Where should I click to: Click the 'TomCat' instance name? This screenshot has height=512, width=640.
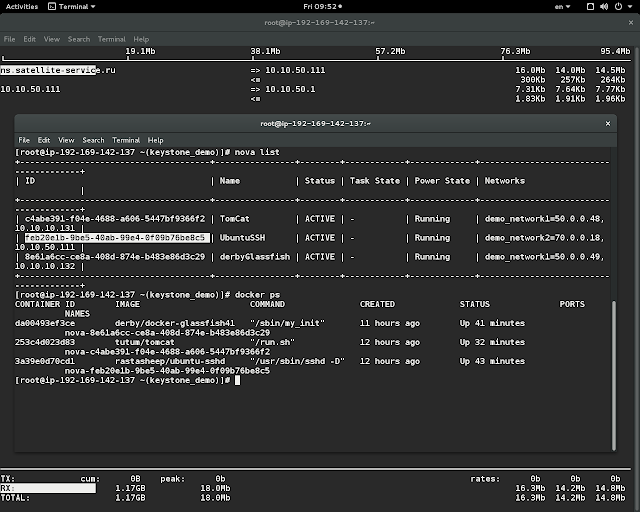(x=234, y=219)
